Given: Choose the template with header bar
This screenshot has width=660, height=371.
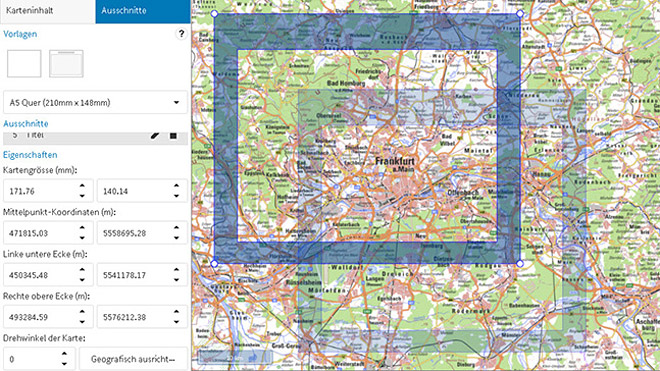Looking at the screenshot, I should coord(66,64).
